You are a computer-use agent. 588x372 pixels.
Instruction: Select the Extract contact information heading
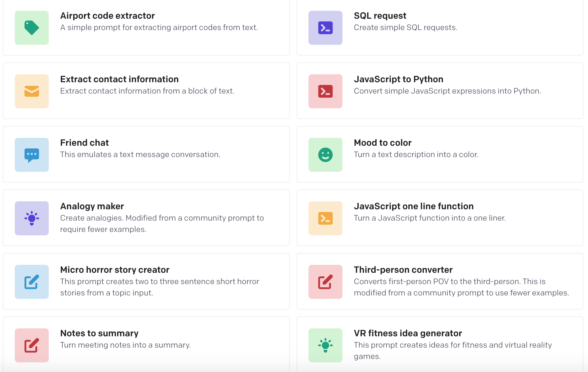coord(119,79)
